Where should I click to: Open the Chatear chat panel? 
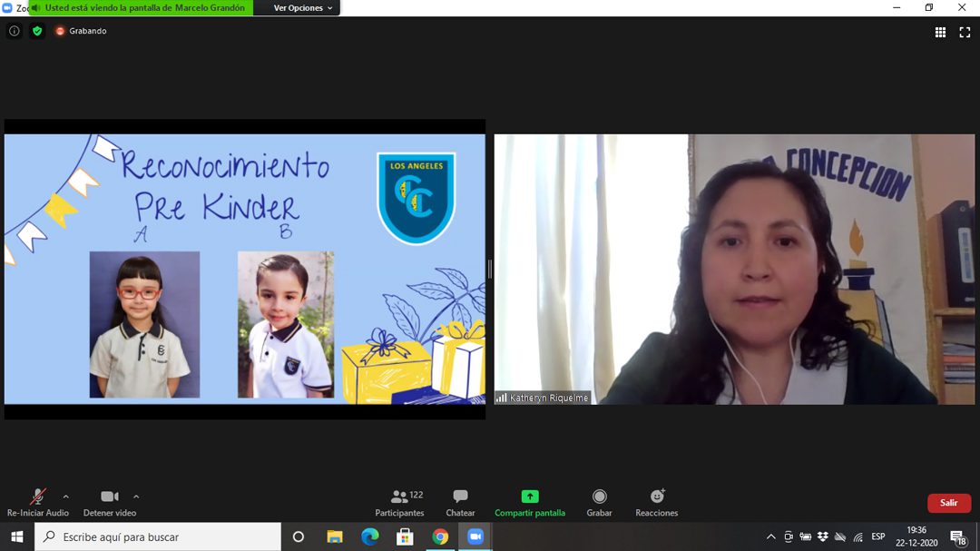[x=460, y=502]
